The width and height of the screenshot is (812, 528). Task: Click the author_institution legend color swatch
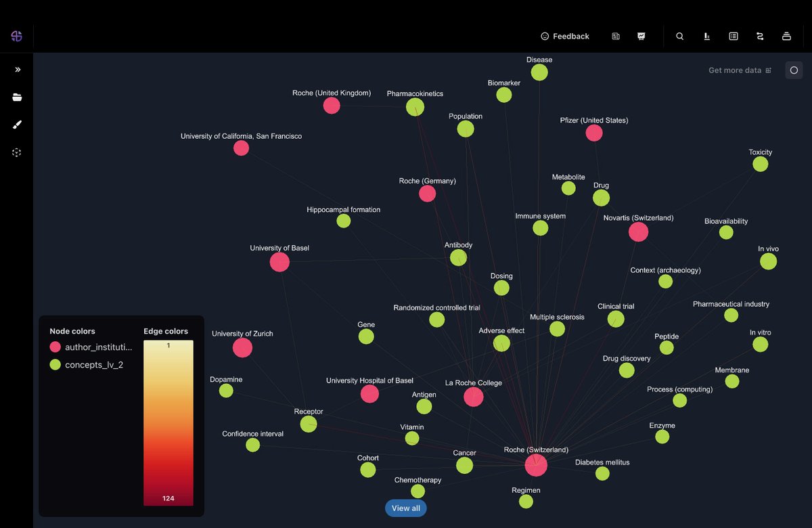[x=55, y=347]
